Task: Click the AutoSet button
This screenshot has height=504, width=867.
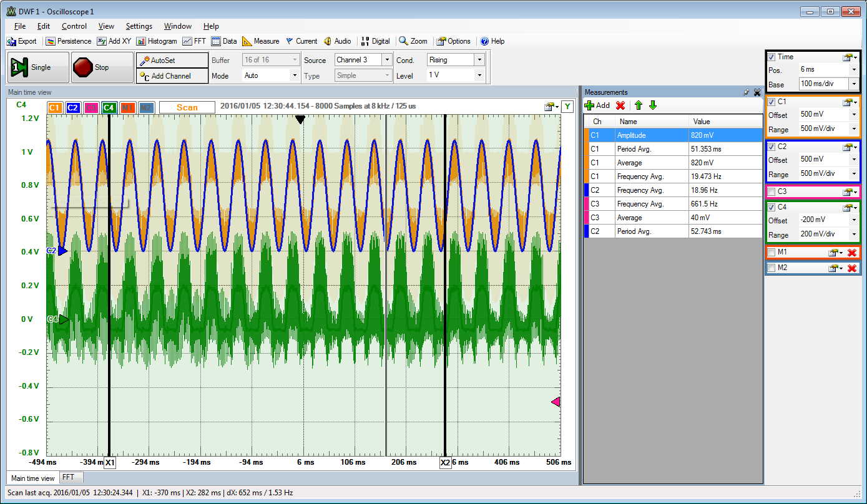Action: pos(162,61)
